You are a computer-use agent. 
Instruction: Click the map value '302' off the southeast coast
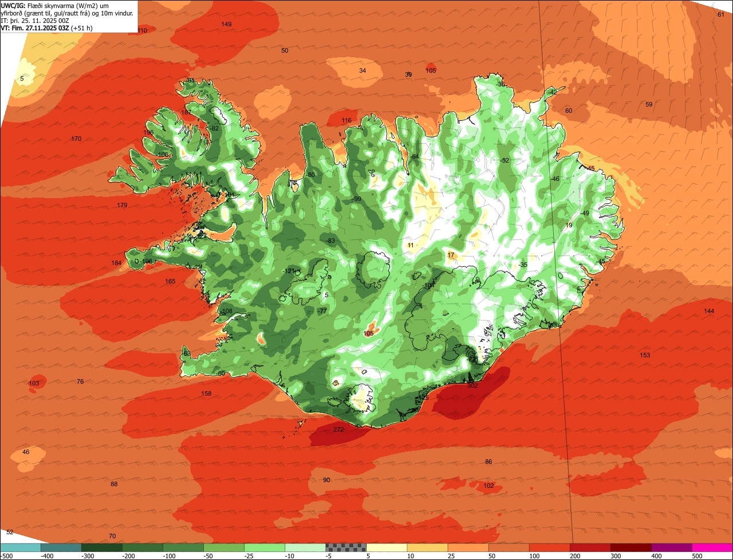coord(472,386)
